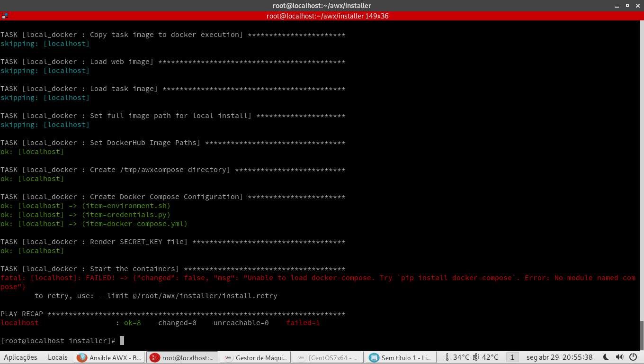The image size is (644, 364).
Task: Close the terminal window
Action: (637, 5)
